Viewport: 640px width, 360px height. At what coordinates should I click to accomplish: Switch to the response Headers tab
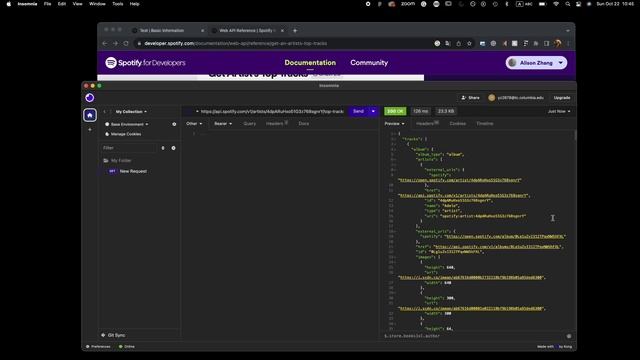[427, 123]
